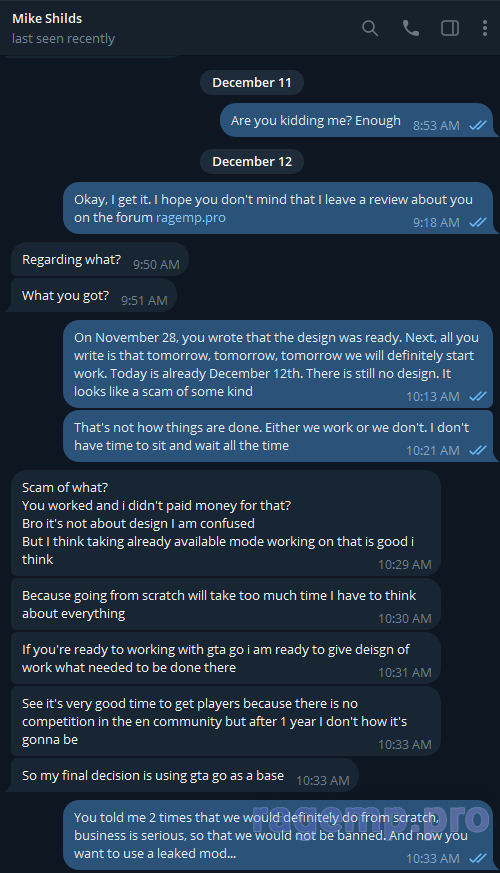The image size is (500, 873).
Task: Open search in this chat
Action: point(370,28)
